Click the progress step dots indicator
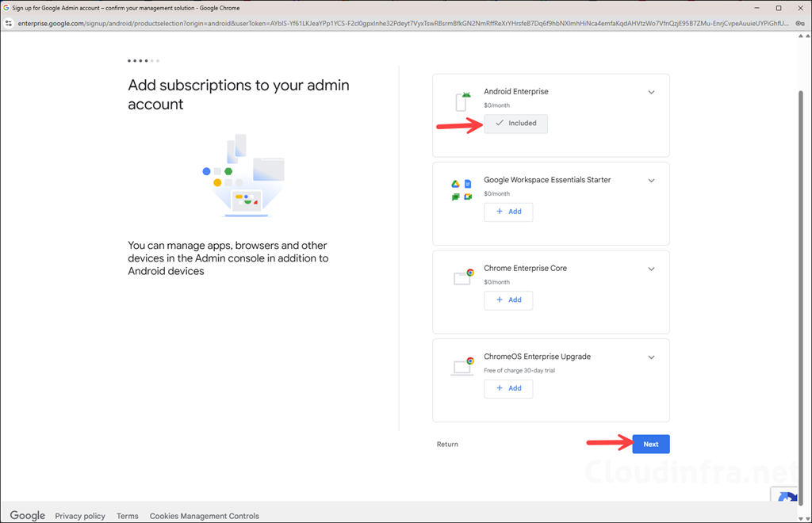The image size is (812, 523). tap(144, 60)
